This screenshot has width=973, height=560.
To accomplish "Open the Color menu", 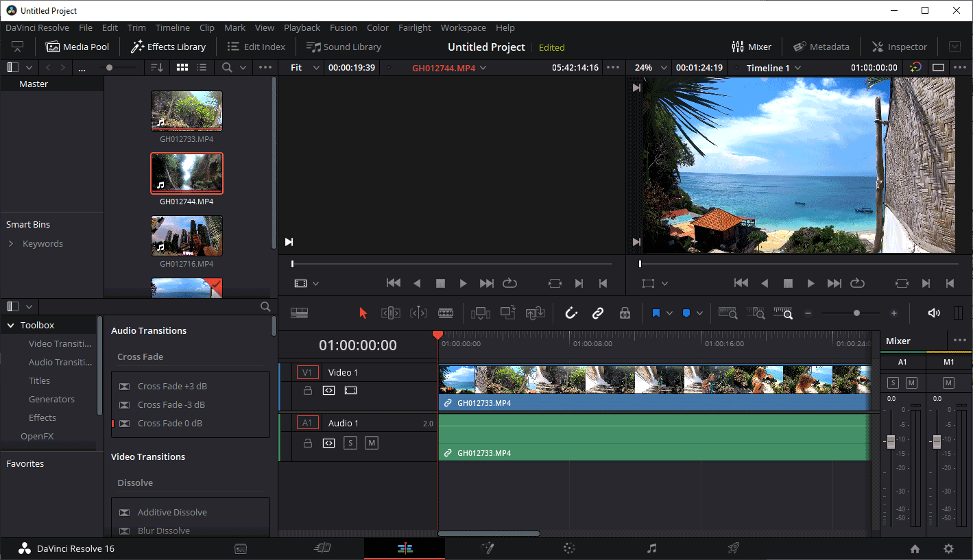I will point(378,28).
